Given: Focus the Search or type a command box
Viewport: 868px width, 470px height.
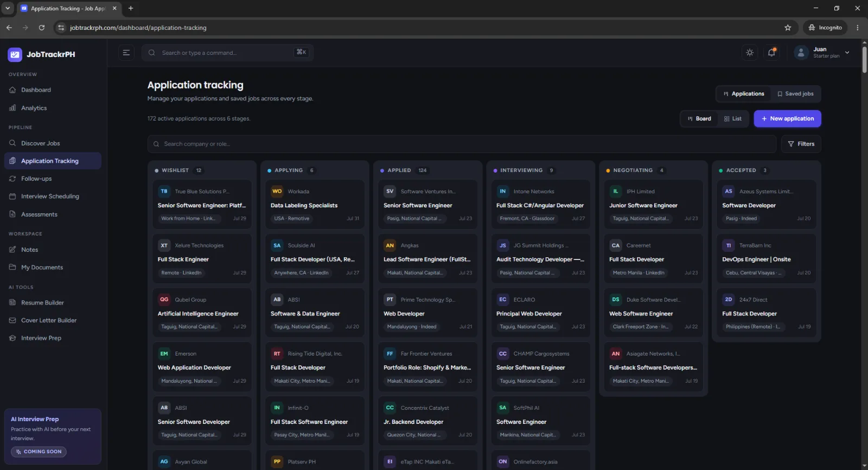Looking at the screenshot, I should tap(227, 53).
